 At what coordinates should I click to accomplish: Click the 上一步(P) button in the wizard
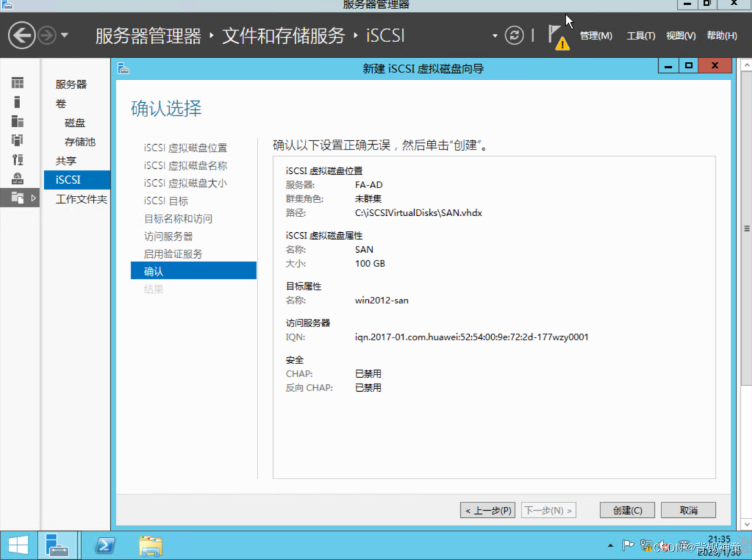click(x=487, y=510)
